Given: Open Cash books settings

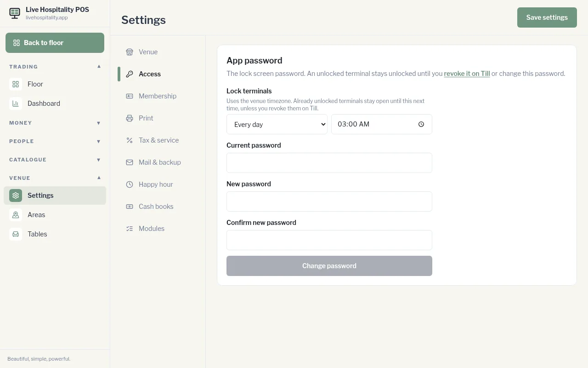Looking at the screenshot, I should [x=158, y=207].
